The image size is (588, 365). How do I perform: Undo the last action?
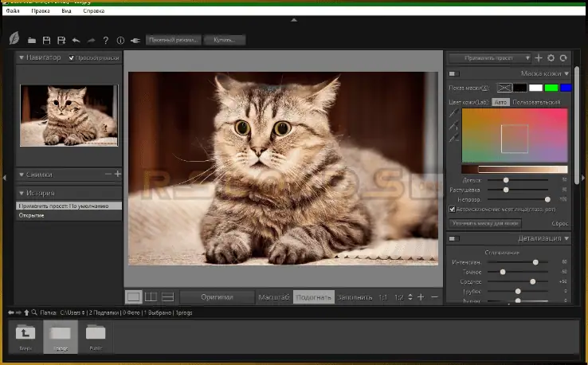pos(76,40)
